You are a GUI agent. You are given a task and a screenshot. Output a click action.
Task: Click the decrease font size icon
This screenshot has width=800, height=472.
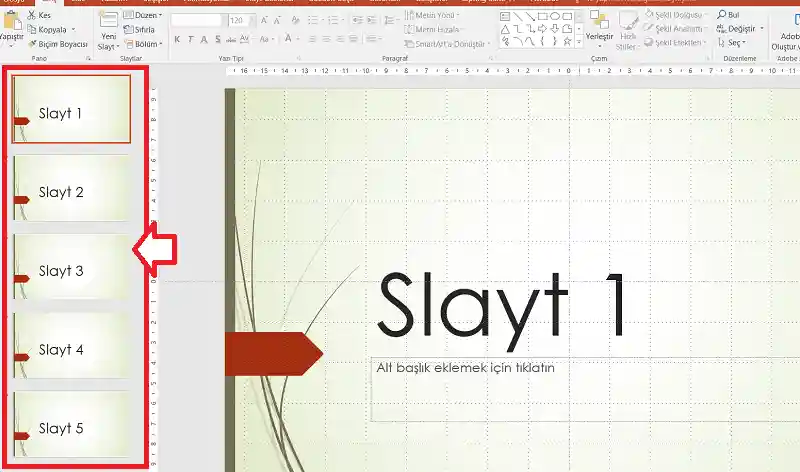(277, 20)
